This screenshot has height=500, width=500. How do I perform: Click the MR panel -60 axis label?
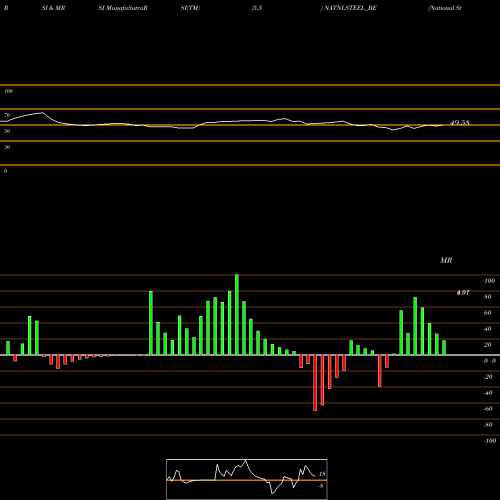(x=488, y=409)
